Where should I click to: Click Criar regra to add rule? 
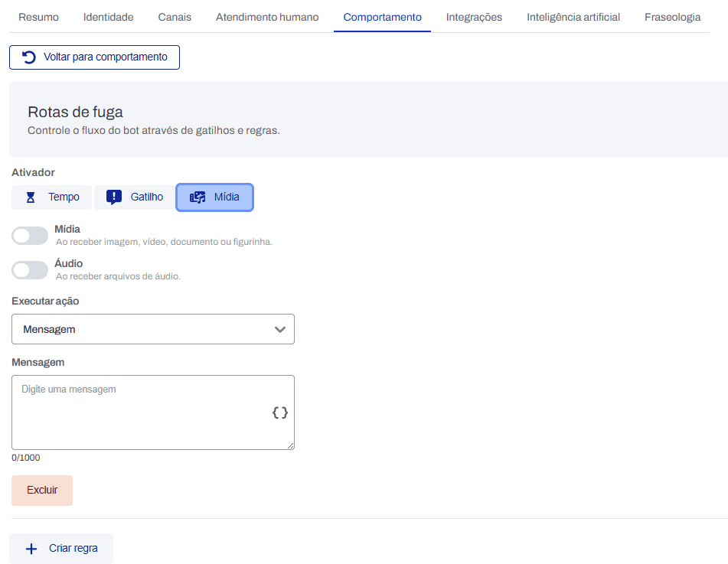[61, 549]
